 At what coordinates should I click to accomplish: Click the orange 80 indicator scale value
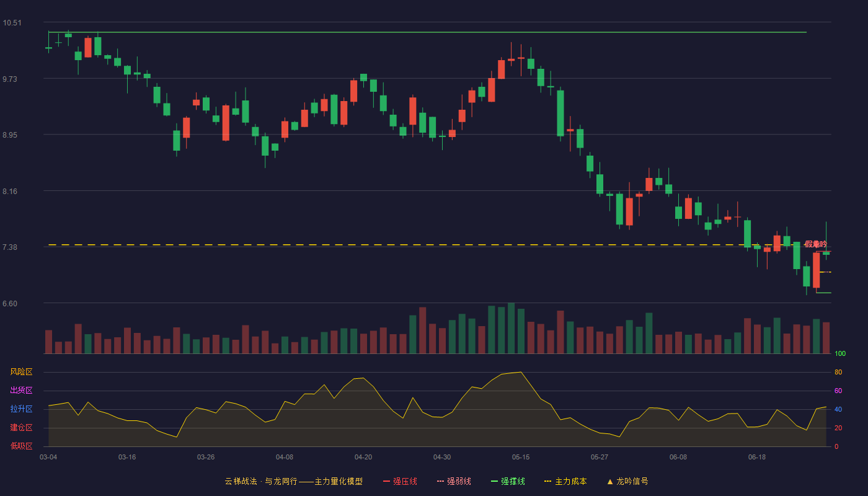838,372
